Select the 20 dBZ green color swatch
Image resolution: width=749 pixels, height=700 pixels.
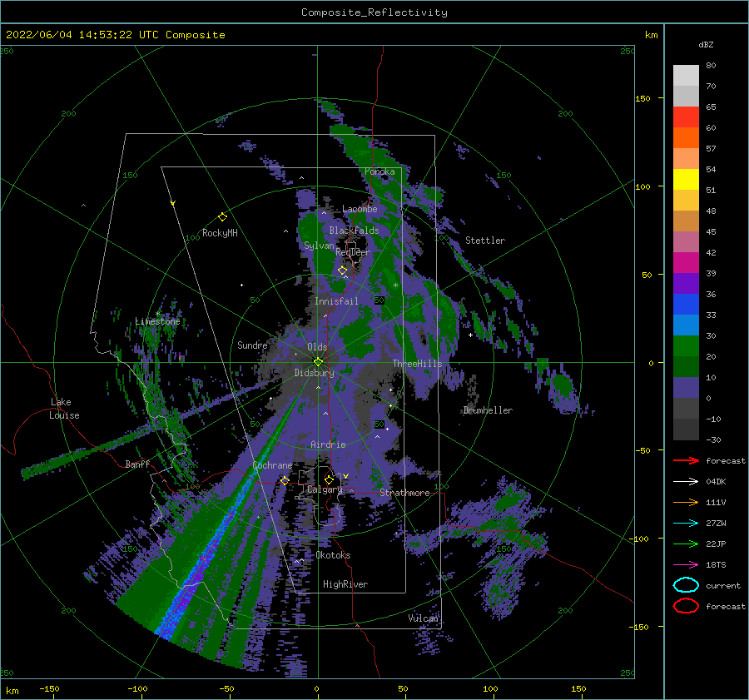(x=686, y=346)
